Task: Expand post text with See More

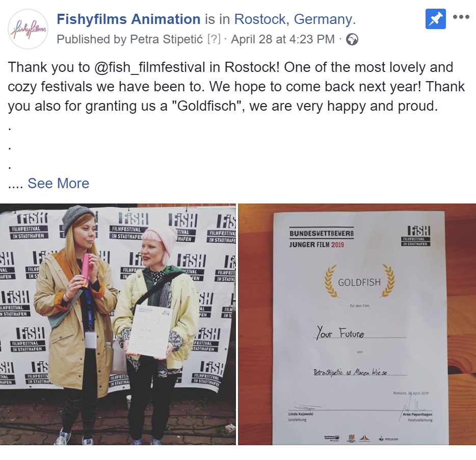Action: pos(58,183)
